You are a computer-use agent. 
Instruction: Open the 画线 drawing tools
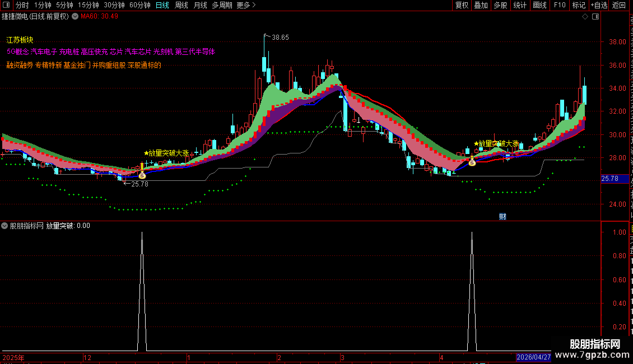click(539, 5)
